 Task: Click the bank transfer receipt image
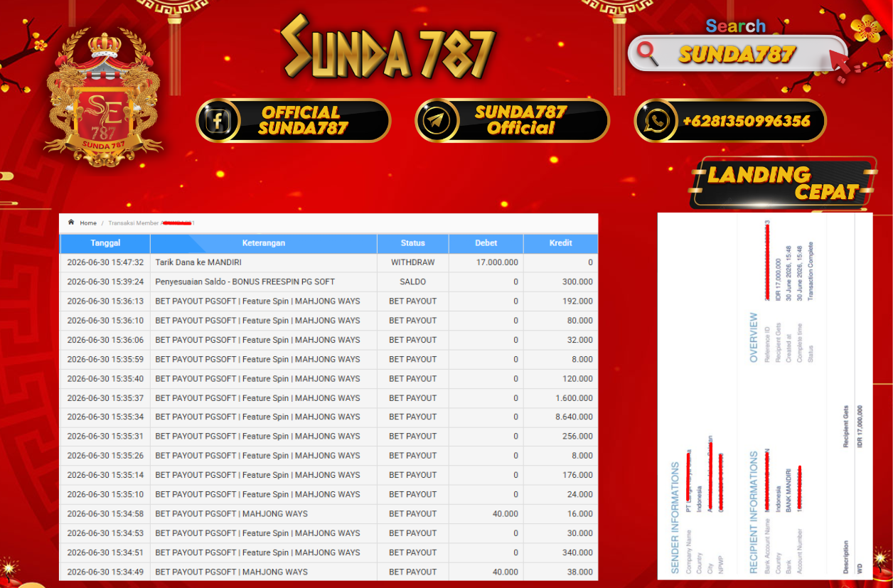pos(765,396)
